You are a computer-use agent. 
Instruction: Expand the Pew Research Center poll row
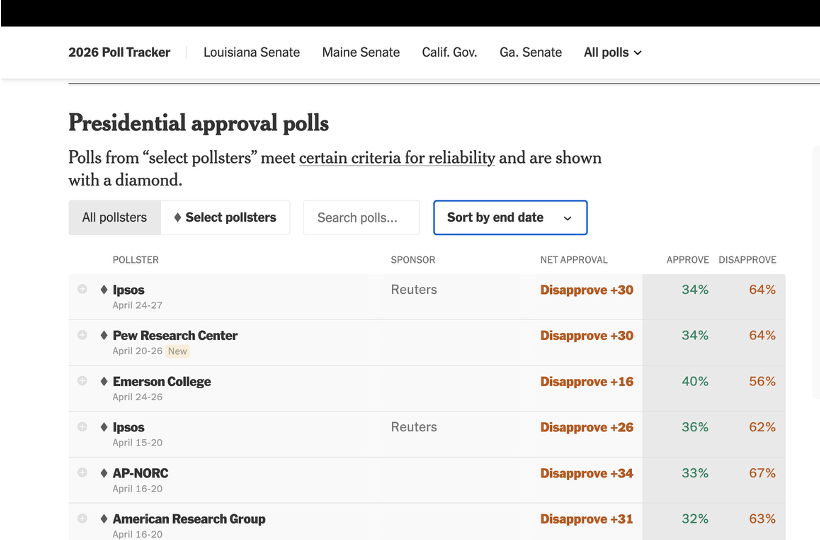point(82,335)
